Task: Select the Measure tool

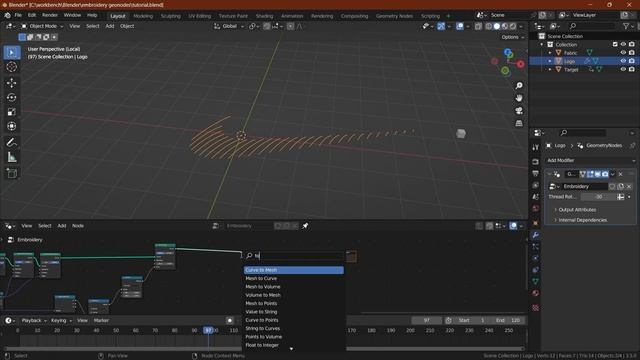Action: tap(11, 157)
